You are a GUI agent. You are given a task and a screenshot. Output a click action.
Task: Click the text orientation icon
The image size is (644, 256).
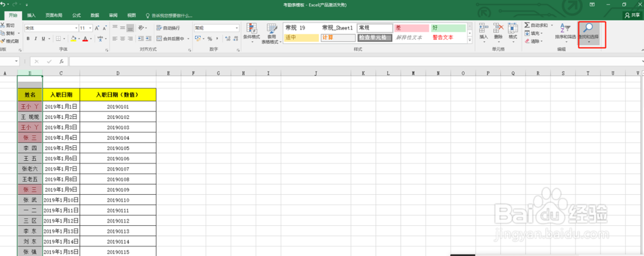[142, 28]
